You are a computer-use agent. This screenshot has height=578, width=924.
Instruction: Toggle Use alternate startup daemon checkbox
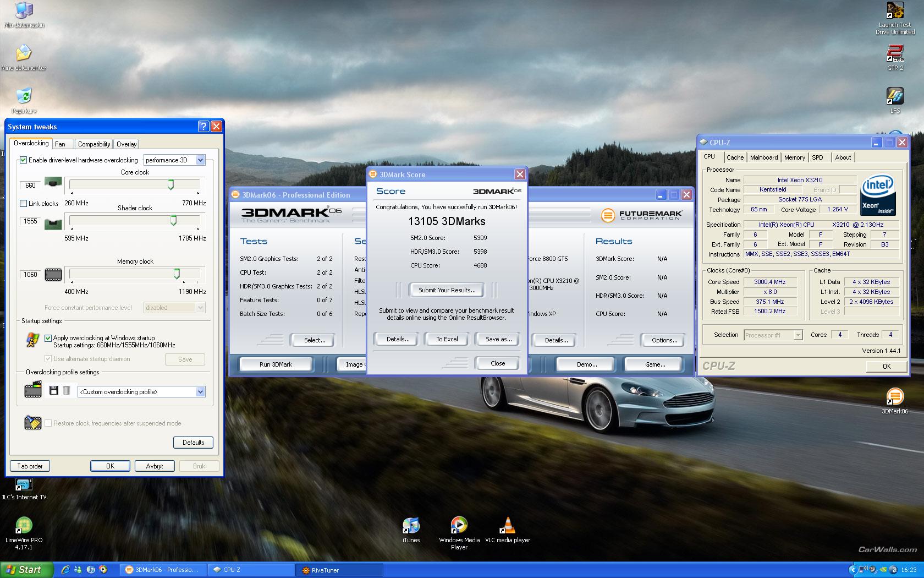pos(48,359)
